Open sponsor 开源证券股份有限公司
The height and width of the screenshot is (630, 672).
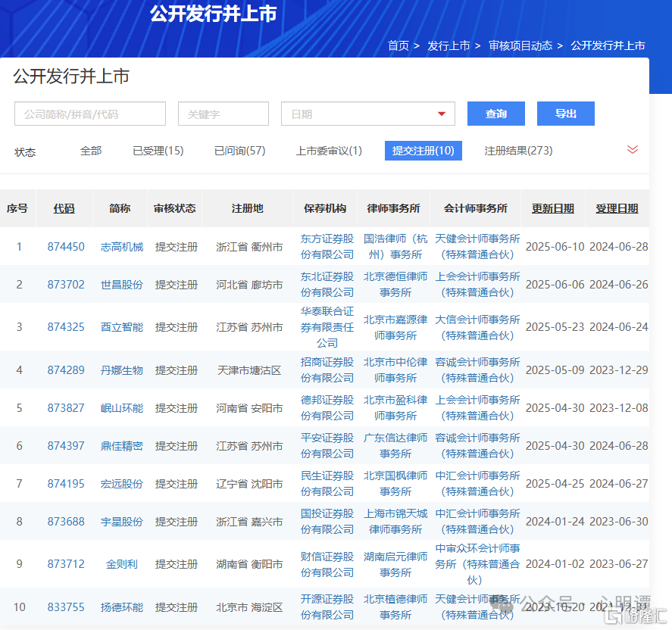(x=327, y=607)
